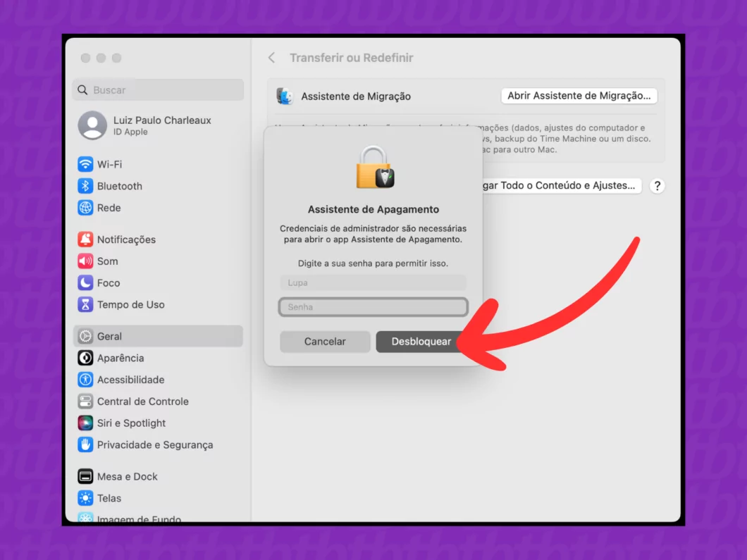
Task: Click Luiz Paulo Charleaux account name
Action: coord(162,120)
